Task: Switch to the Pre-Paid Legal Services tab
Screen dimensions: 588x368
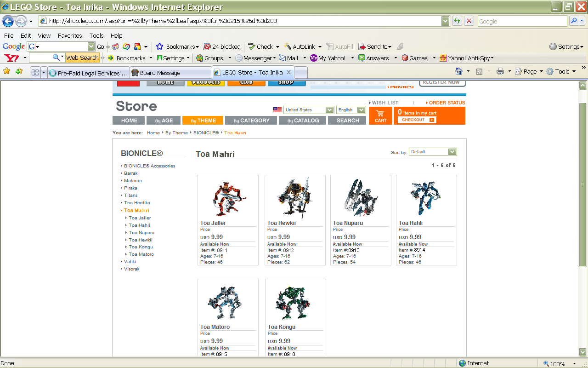Action: pos(88,73)
